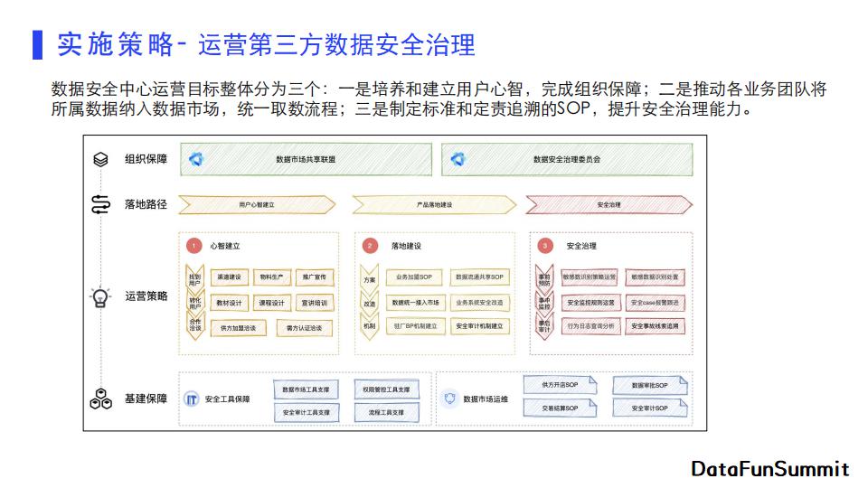868x488 pixels.
Task: Click the 安全事故线索追溯 box
Action: pos(655,326)
